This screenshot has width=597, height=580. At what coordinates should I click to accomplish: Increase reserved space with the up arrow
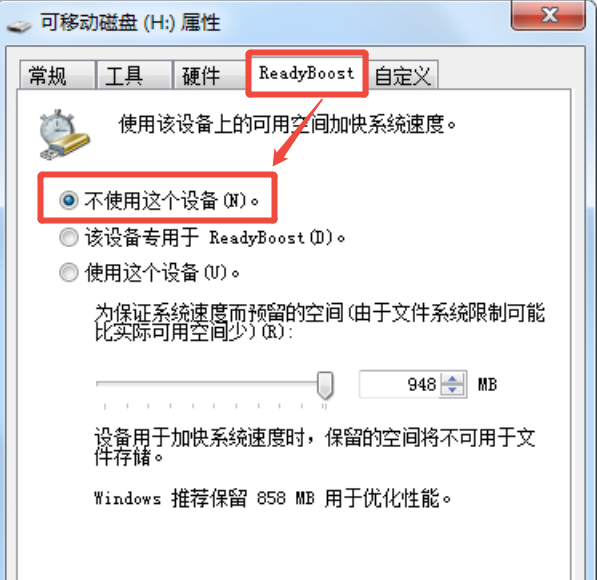pyautogui.click(x=452, y=379)
